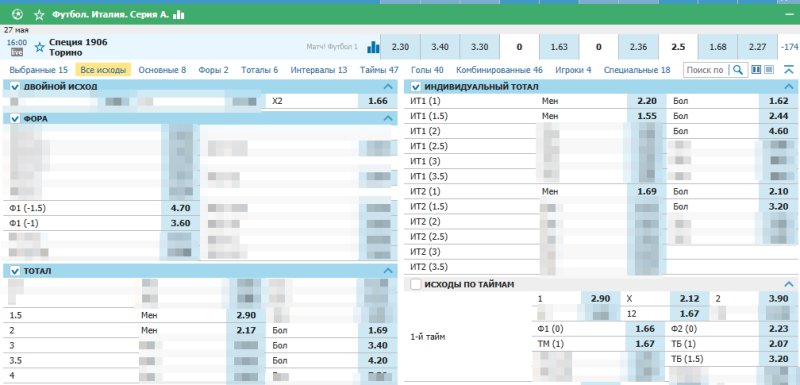Image resolution: width=800 pixels, height=385 pixels.
Task: Open the Таймы 47 tab
Action: pos(379,70)
